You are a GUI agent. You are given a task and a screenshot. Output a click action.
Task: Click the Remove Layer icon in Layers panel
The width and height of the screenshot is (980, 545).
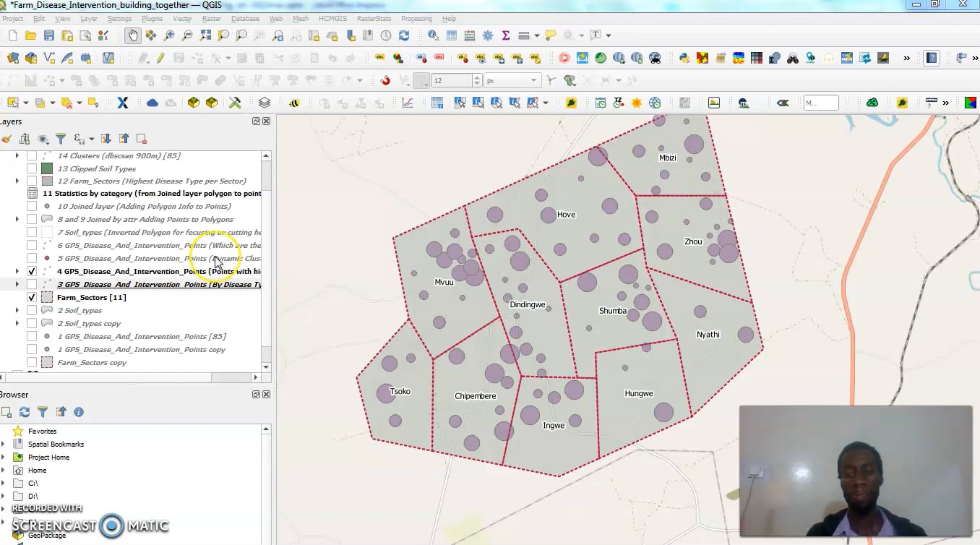(x=142, y=139)
